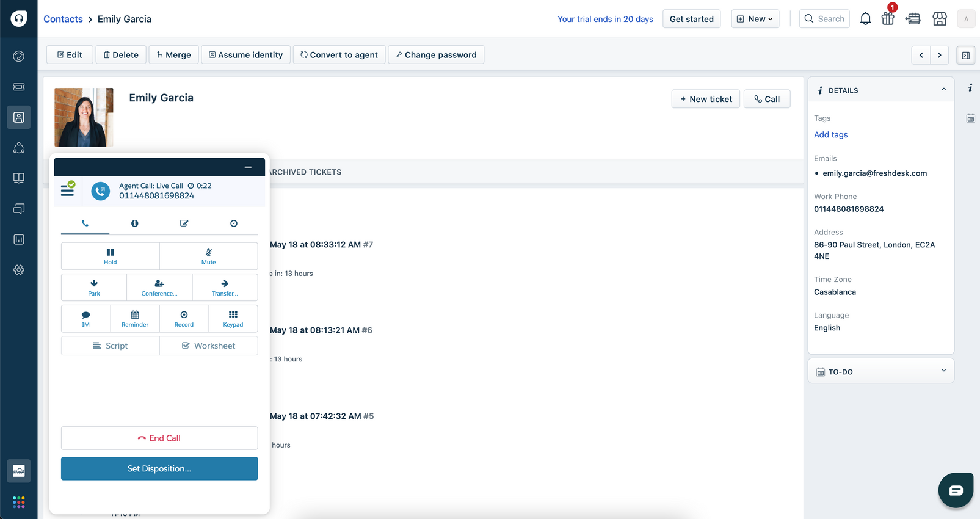Open the notifications bell
This screenshot has width=980, height=519.
[865, 19]
